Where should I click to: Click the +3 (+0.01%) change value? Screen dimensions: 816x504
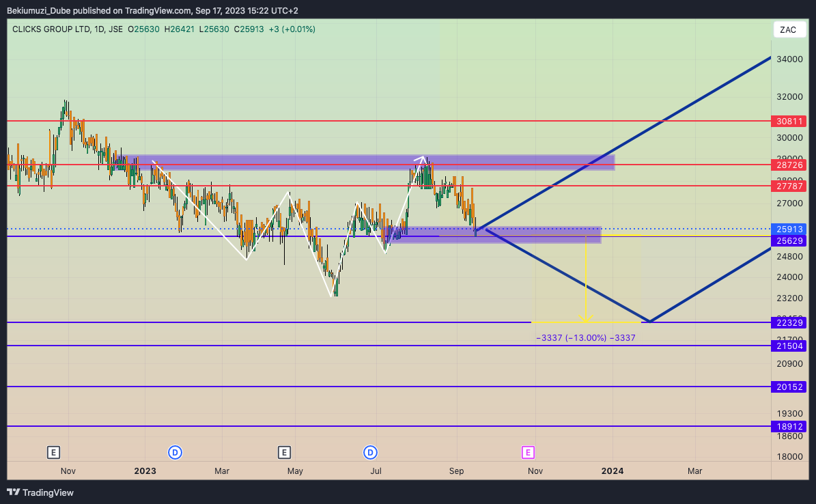coord(292,29)
